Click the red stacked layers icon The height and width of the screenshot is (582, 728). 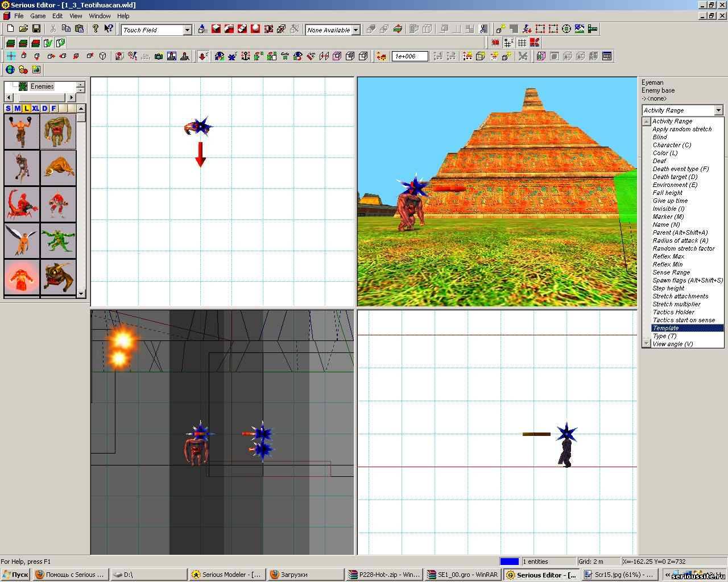coord(36,43)
